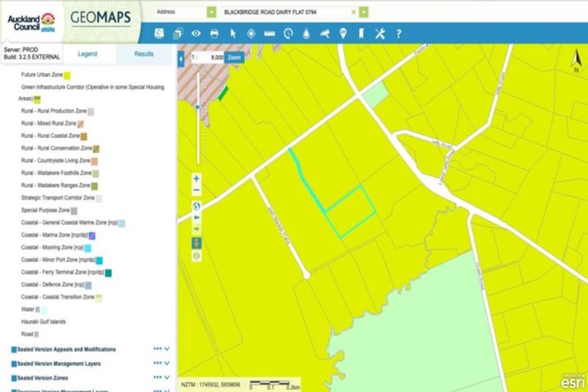Select the arrow pointer tool
This screenshot has height=392, width=588.
(x=233, y=34)
